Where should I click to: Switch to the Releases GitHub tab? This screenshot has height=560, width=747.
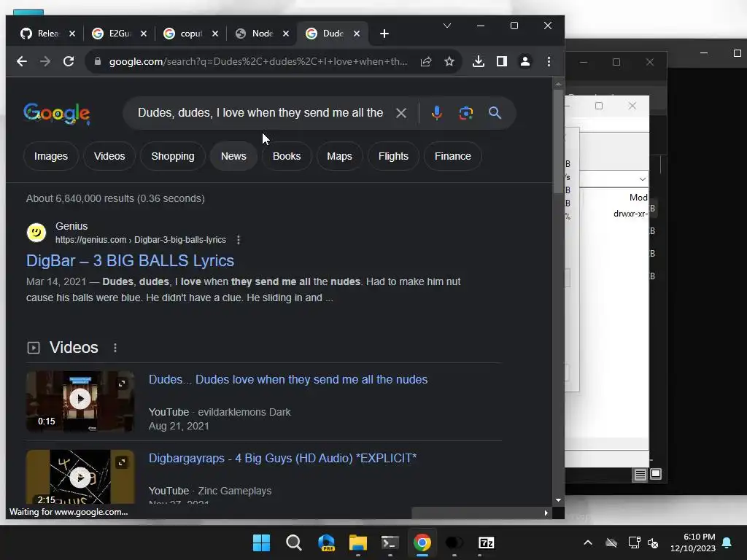point(41,34)
